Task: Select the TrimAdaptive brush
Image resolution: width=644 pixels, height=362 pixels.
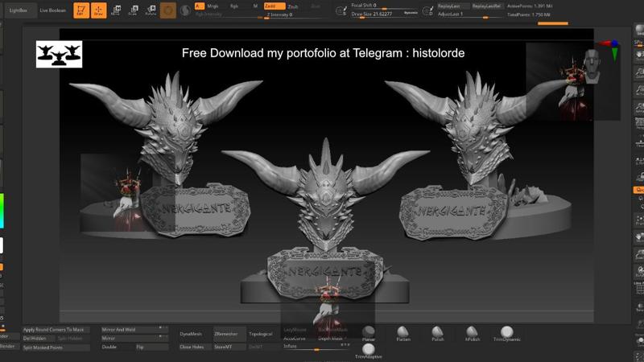Action: tap(369, 351)
